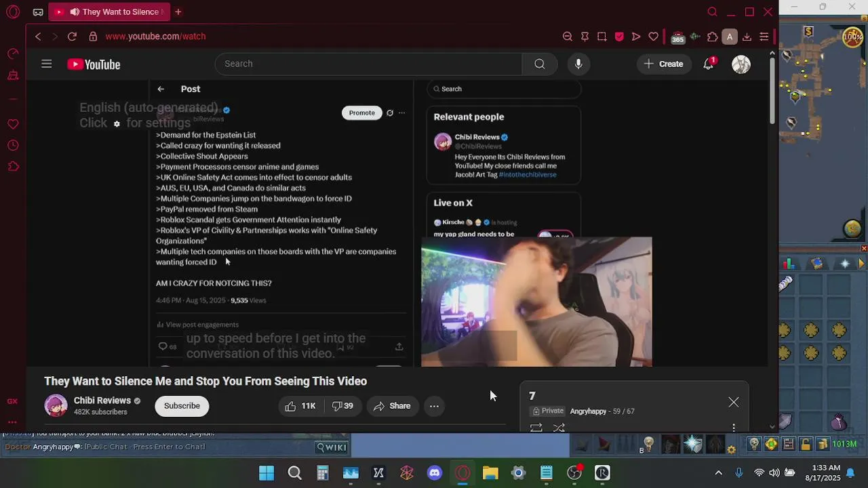
Task: Open the Windows Start button
Action: (x=267, y=473)
